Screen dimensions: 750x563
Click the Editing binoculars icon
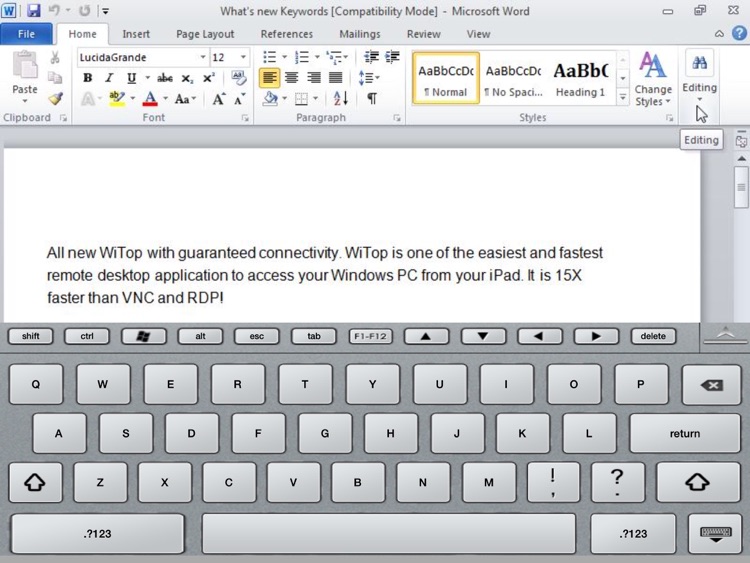(699, 63)
